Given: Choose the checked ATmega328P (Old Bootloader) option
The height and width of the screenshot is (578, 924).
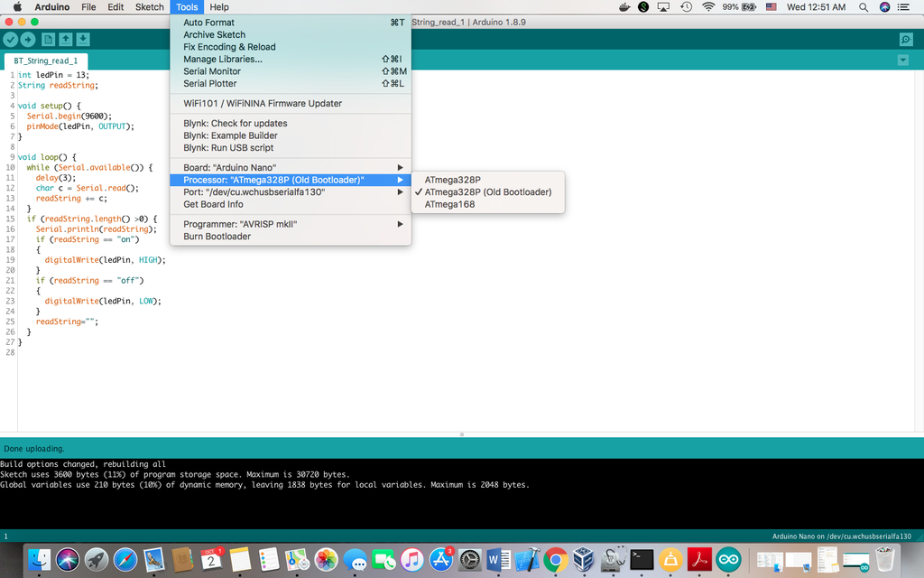Looking at the screenshot, I should (488, 192).
